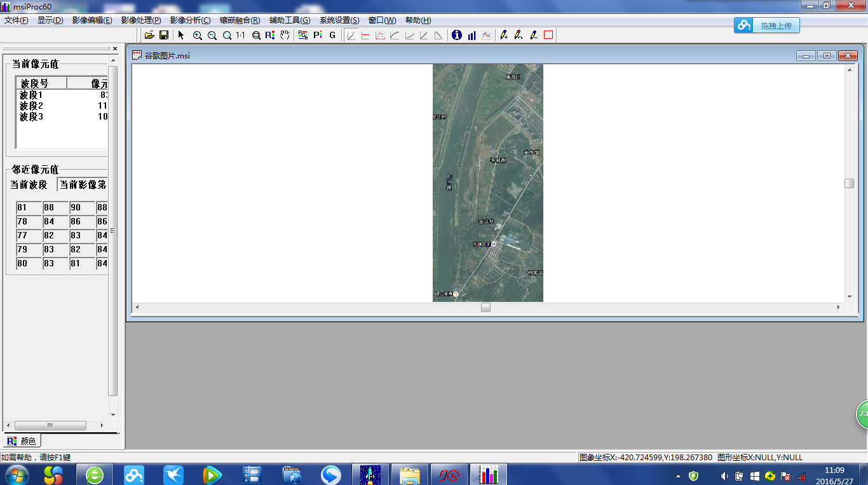The height and width of the screenshot is (485, 868).
Task: Select the 波段1 row
Action: (62, 95)
